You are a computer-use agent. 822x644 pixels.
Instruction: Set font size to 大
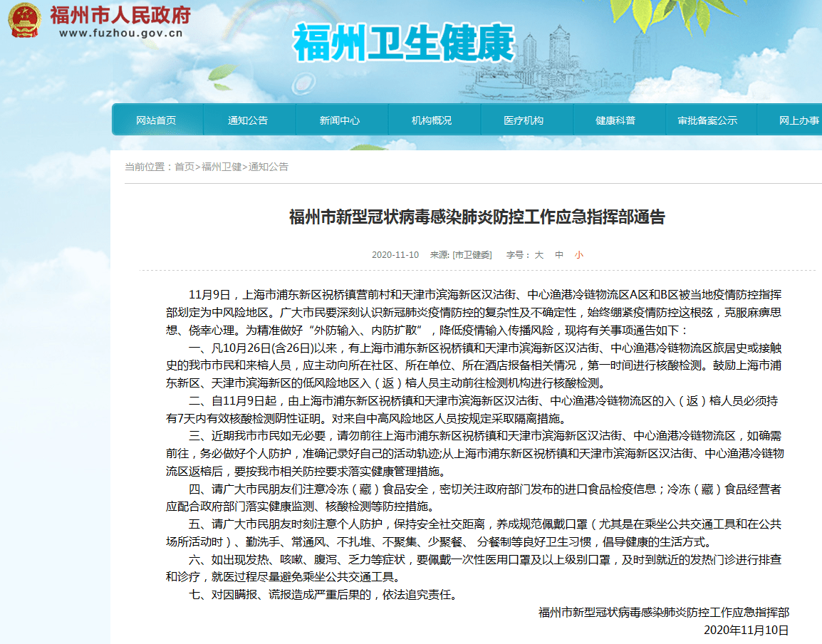pos(539,255)
